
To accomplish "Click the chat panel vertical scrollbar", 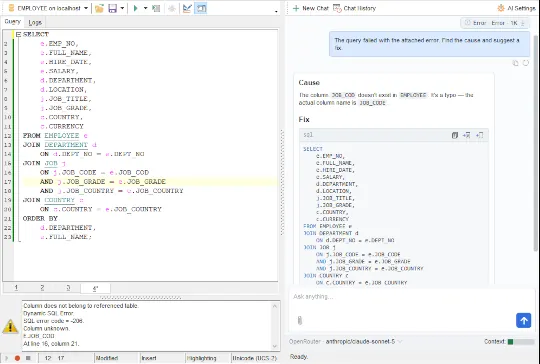I will [x=536, y=143].
